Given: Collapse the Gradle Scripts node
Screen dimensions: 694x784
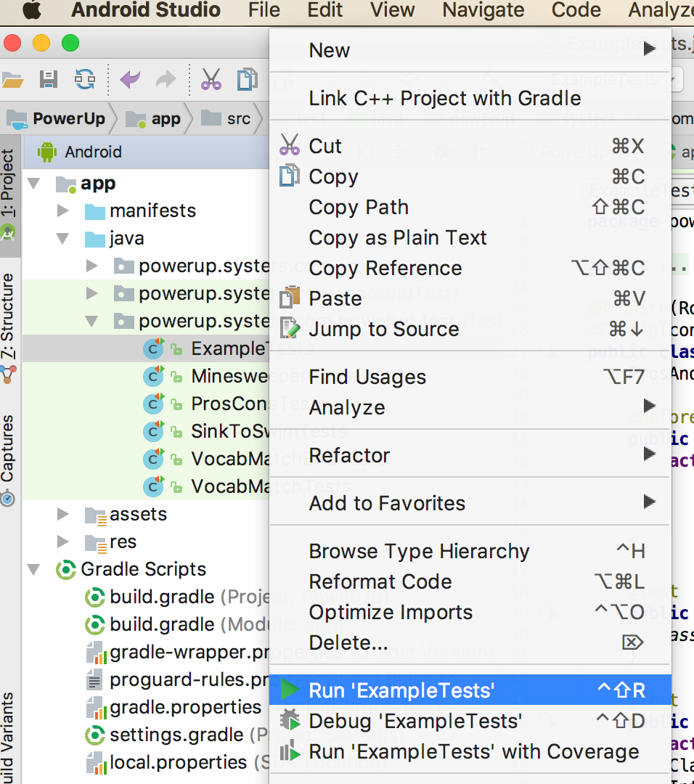Looking at the screenshot, I should pyautogui.click(x=33, y=570).
